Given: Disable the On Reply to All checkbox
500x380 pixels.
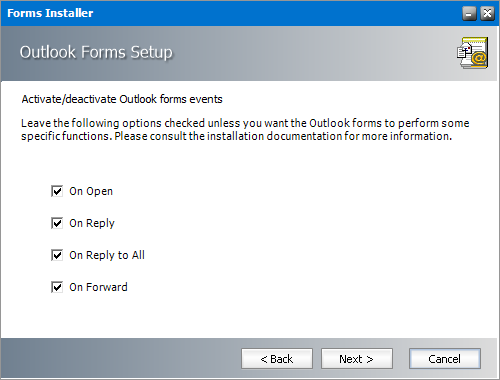Looking at the screenshot, I should click(x=57, y=255).
